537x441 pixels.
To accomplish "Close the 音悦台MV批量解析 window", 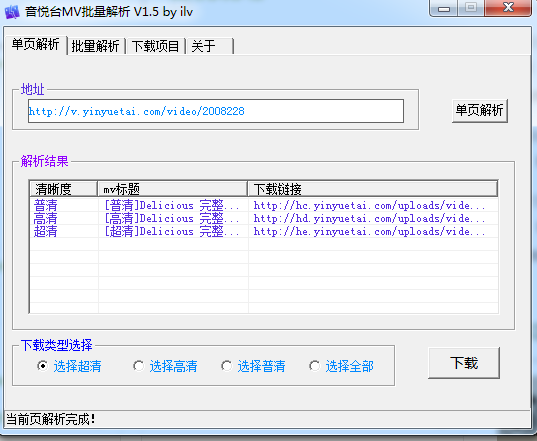I will [x=509, y=8].
